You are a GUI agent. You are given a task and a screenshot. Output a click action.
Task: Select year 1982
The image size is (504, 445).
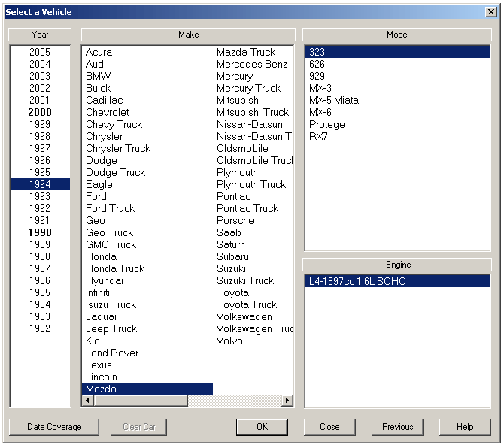pyautogui.click(x=40, y=328)
